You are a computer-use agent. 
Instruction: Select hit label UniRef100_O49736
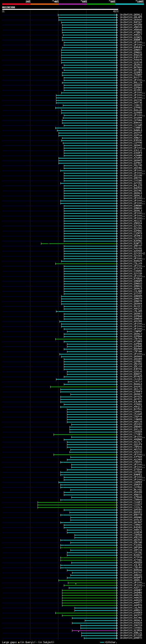(131, 103)
